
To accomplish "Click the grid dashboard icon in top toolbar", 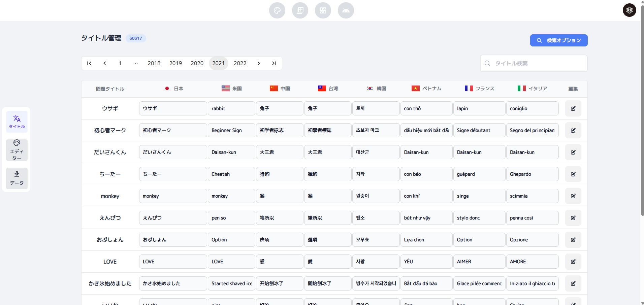I will coord(323,10).
